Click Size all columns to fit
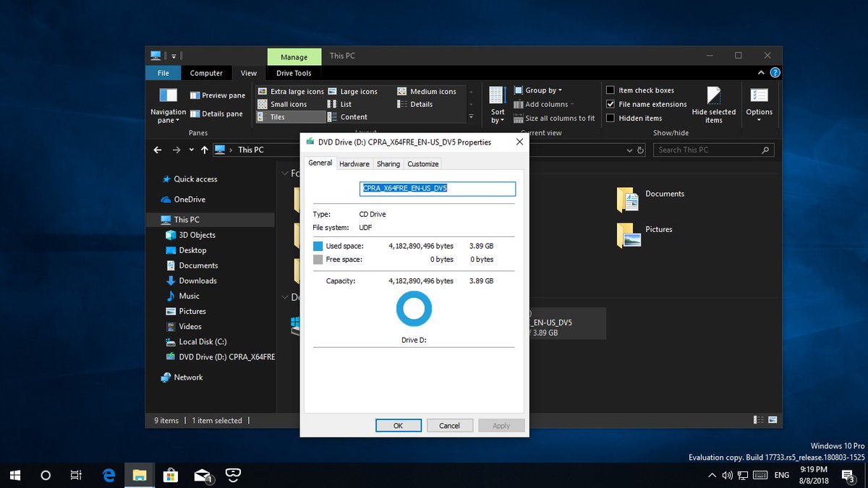 (555, 118)
